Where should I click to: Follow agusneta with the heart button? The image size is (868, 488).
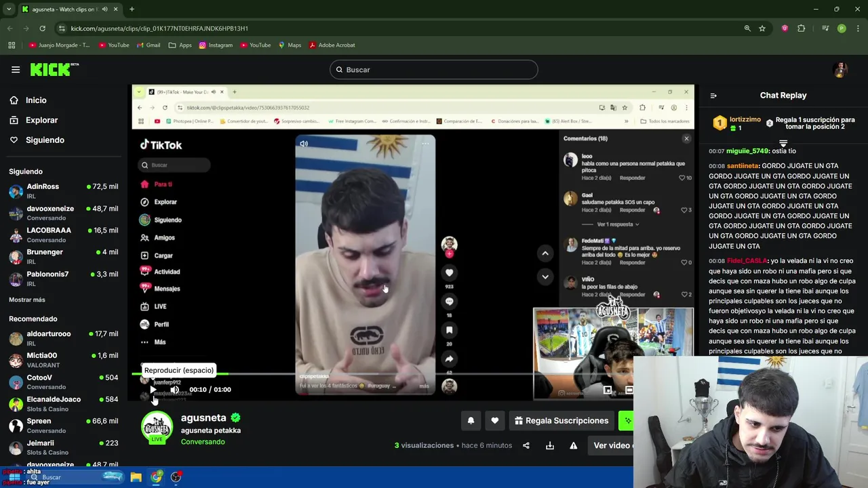(x=495, y=421)
